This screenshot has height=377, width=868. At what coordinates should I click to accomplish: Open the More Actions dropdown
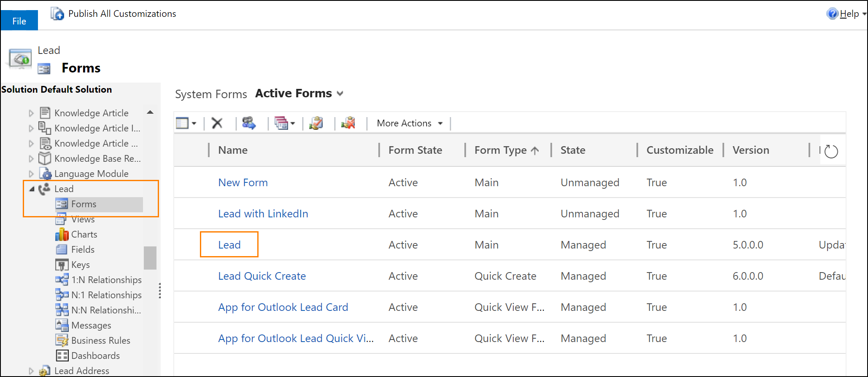[410, 123]
